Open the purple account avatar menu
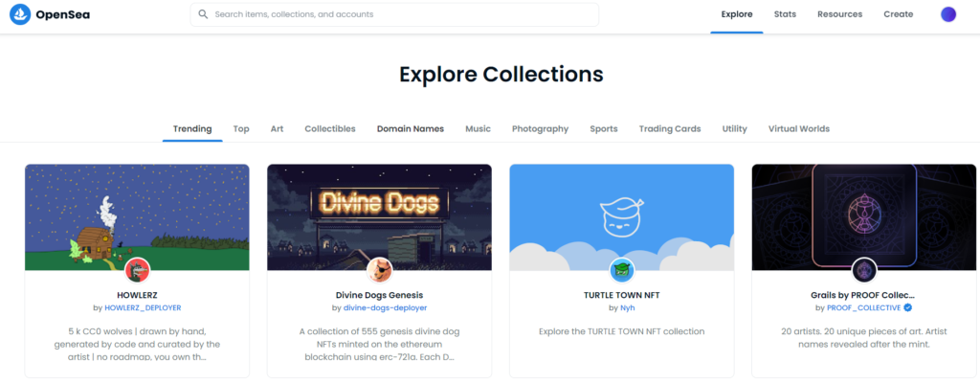The width and height of the screenshot is (980, 384). click(x=948, y=14)
